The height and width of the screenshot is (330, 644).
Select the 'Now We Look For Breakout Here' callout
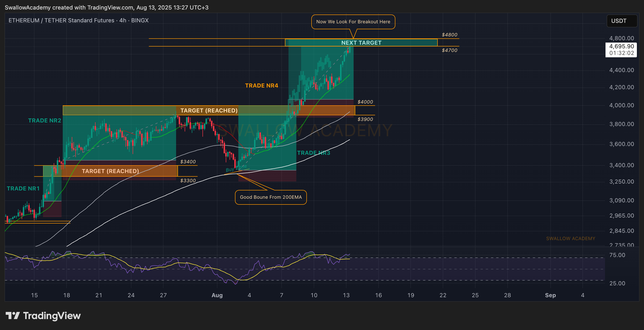coord(353,22)
